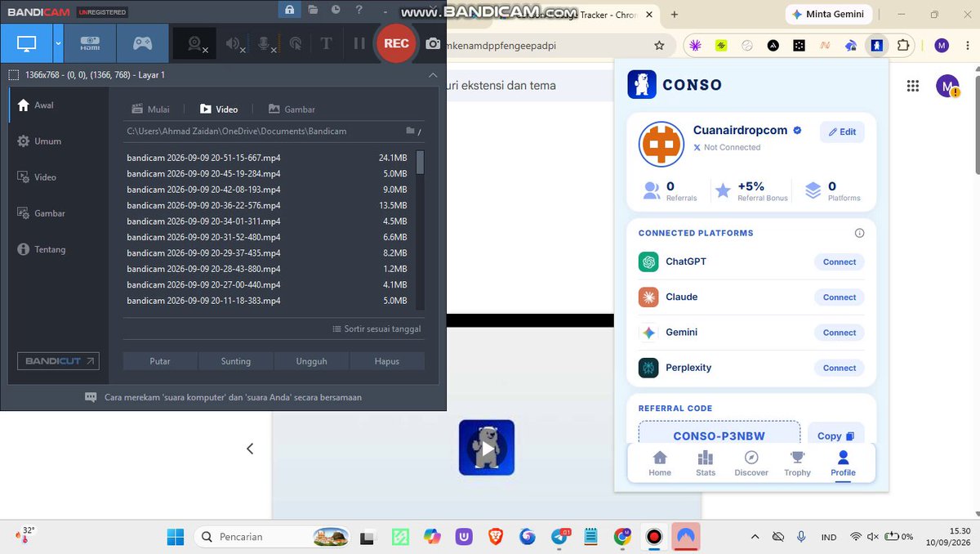
Task: Open the Conso extension icon in Chrome toolbar
Action: coord(877,46)
